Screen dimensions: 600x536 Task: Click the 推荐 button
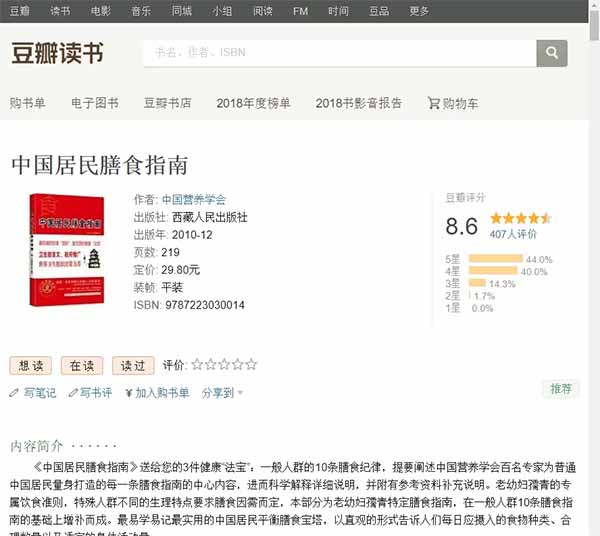coord(561,389)
